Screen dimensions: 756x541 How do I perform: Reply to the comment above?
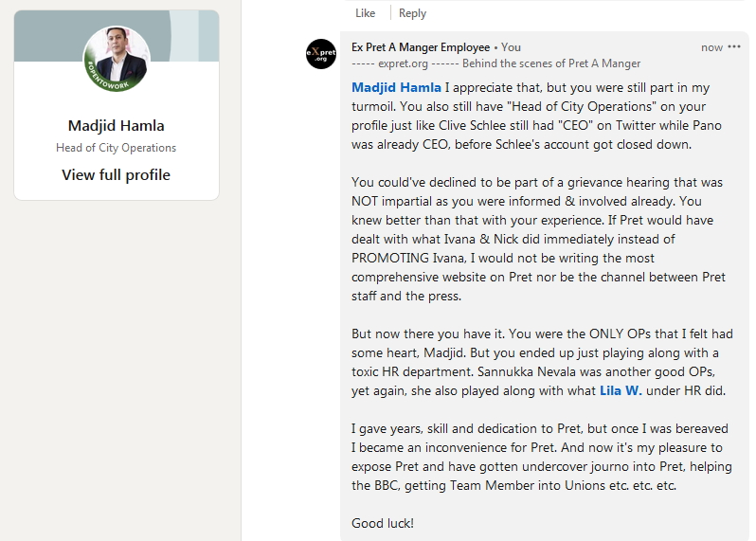click(x=412, y=13)
